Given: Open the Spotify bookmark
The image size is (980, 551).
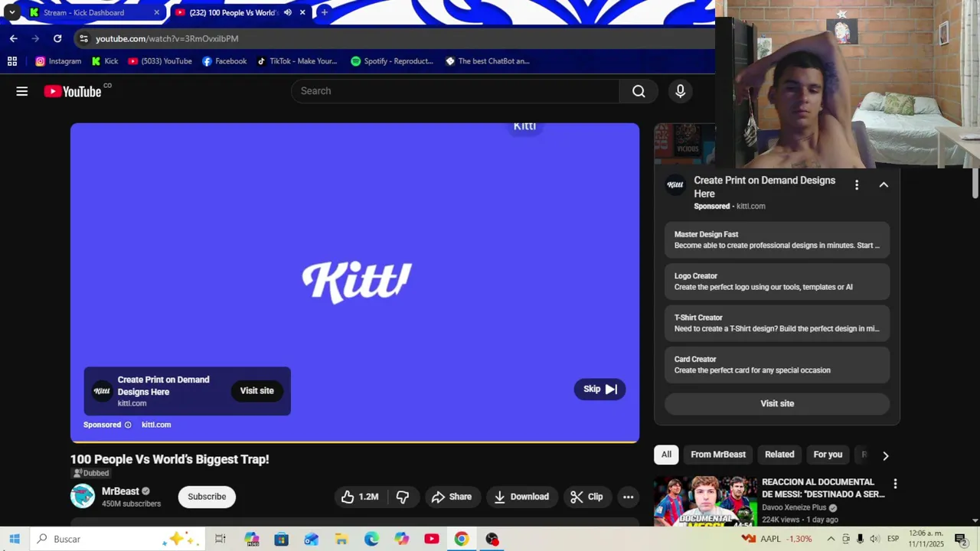Looking at the screenshot, I should (x=392, y=61).
